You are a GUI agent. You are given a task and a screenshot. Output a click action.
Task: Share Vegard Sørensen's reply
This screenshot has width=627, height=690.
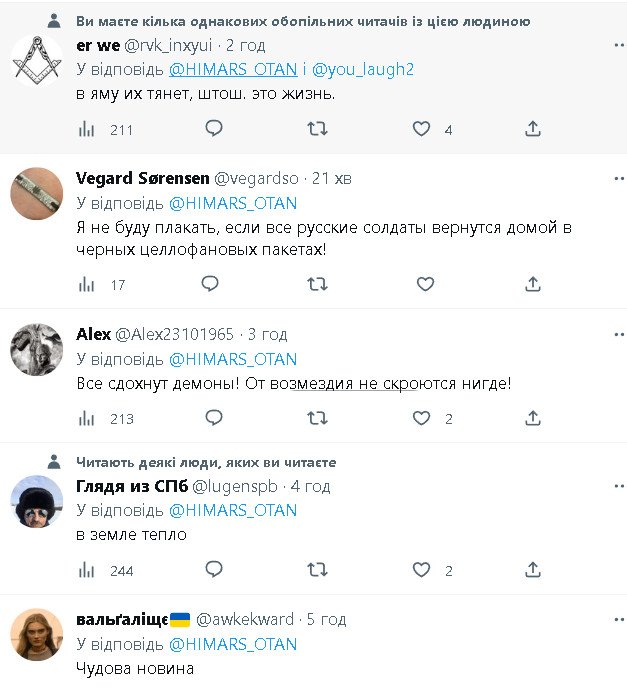pos(533,284)
